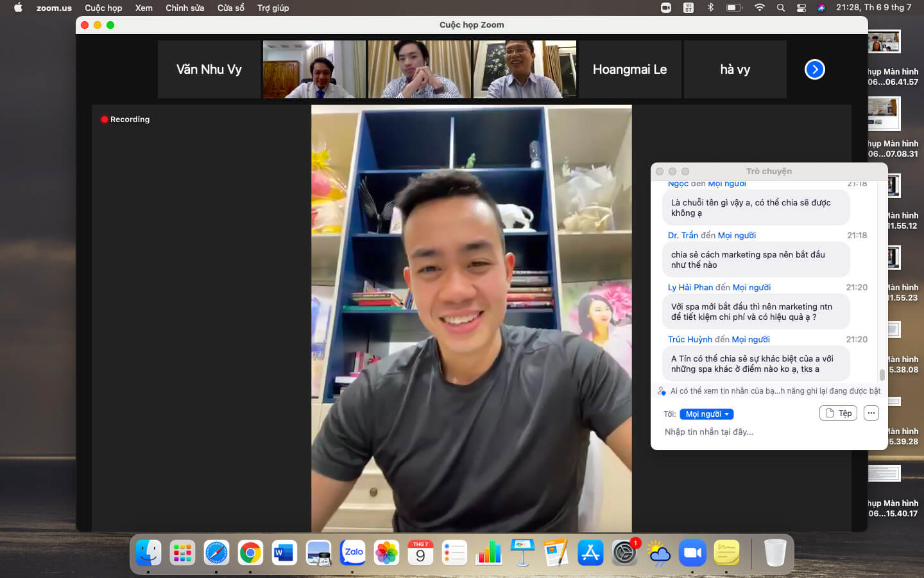
Task: Open Microsoft Word from the dock
Action: pyautogui.click(x=284, y=552)
